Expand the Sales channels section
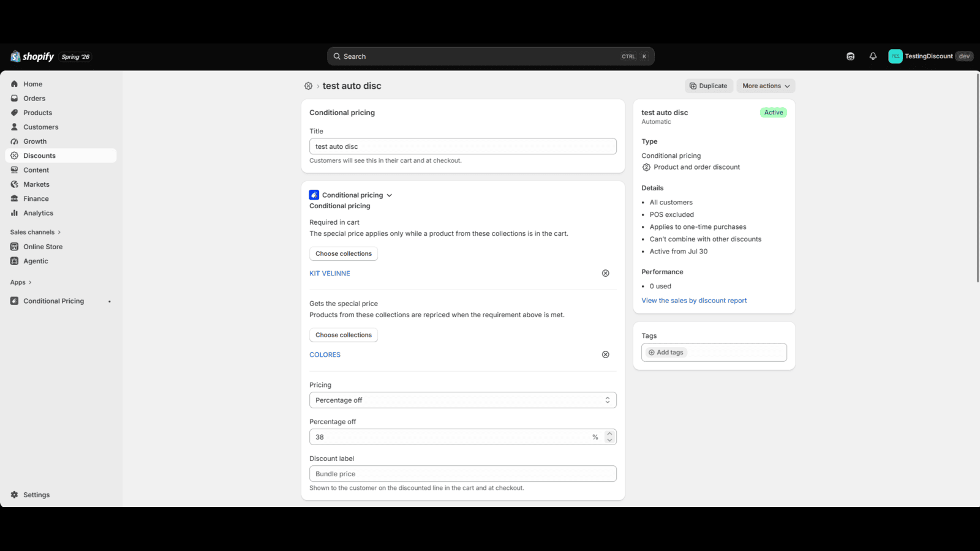The height and width of the screenshot is (551, 980). click(x=36, y=232)
